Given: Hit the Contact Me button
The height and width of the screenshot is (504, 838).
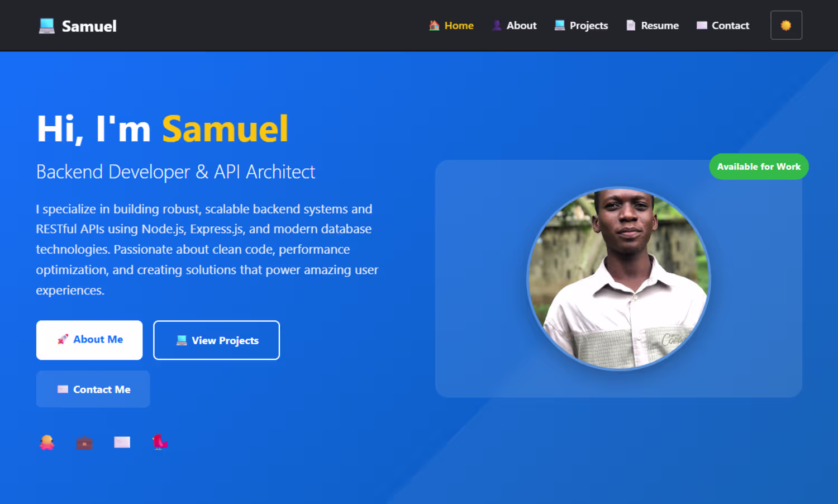Looking at the screenshot, I should [93, 389].
